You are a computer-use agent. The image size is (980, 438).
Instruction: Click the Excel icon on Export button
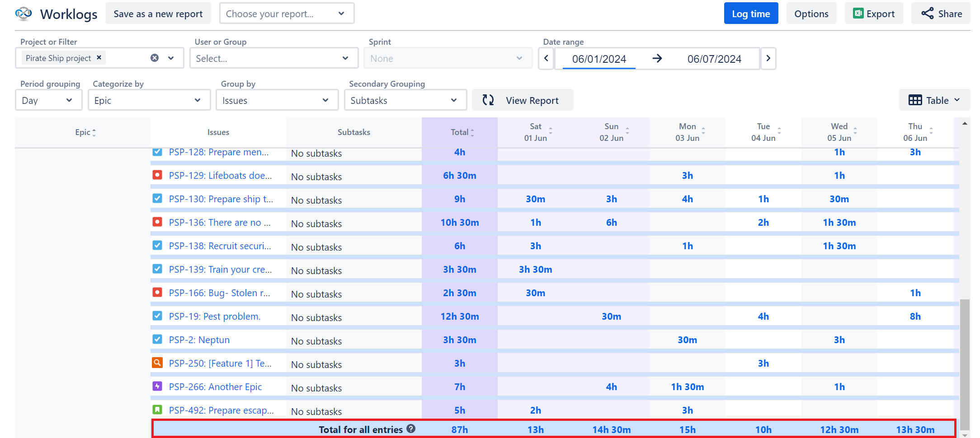point(858,14)
